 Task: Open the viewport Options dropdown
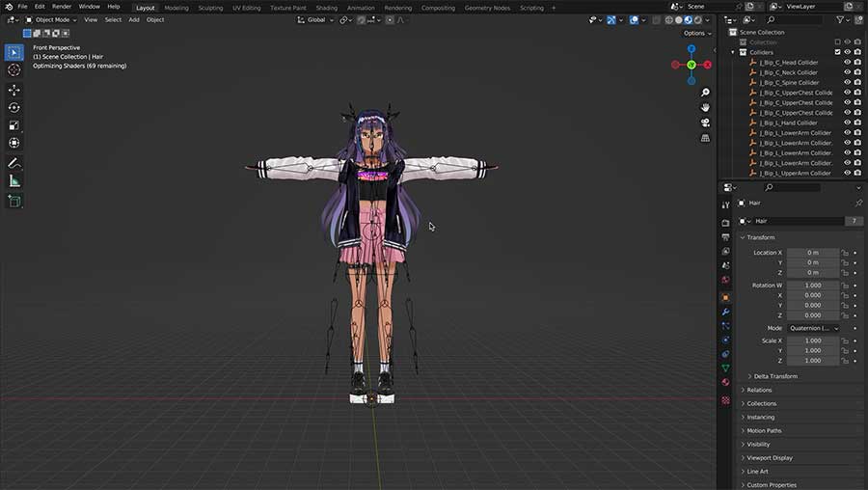[697, 33]
